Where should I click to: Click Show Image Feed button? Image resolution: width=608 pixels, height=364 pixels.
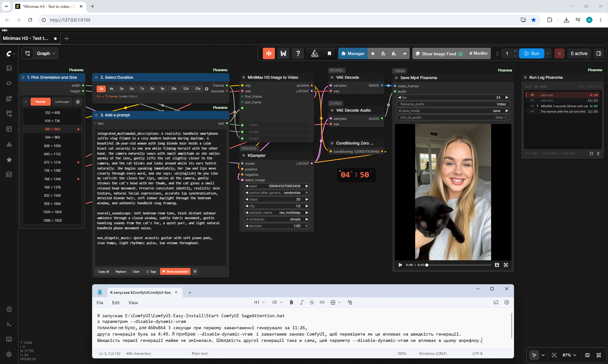(439, 54)
